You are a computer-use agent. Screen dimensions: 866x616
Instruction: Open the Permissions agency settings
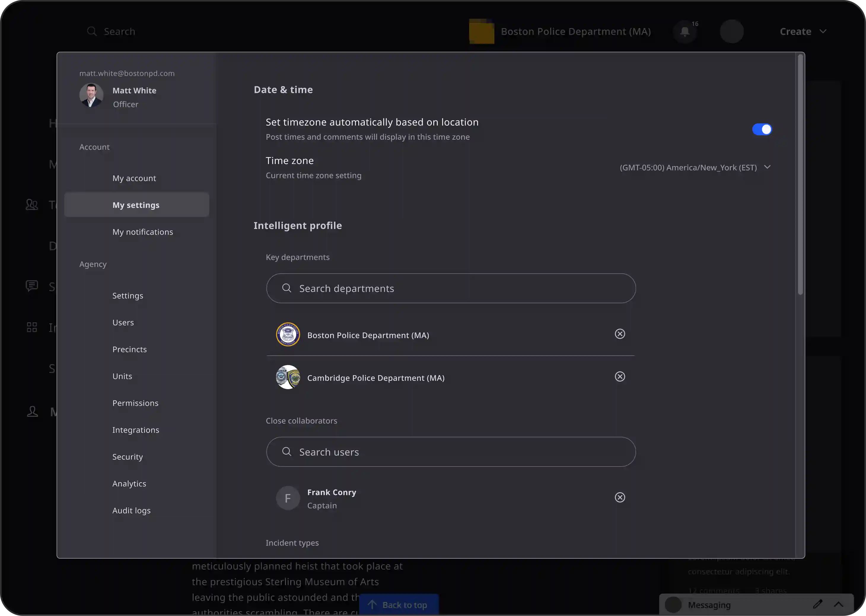tap(136, 403)
